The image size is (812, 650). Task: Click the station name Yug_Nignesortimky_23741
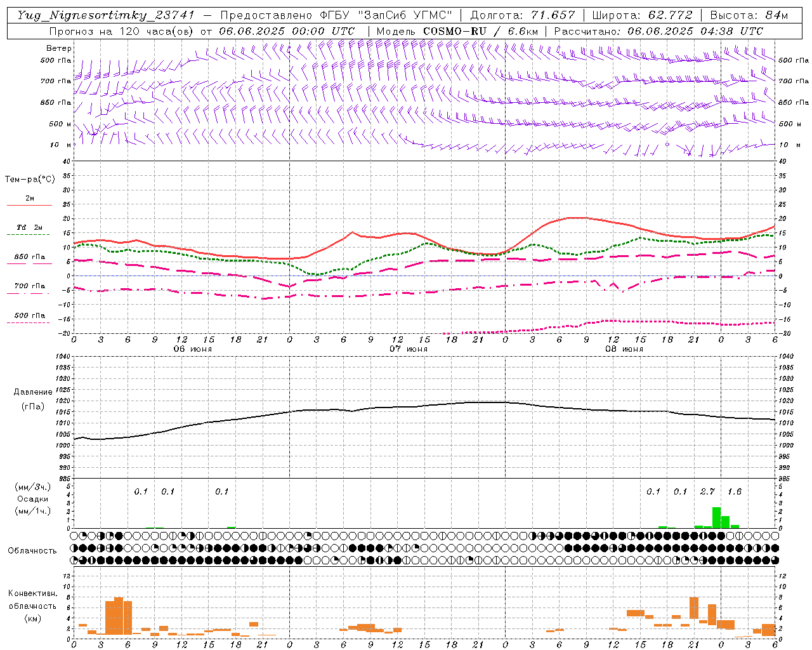pos(105,15)
